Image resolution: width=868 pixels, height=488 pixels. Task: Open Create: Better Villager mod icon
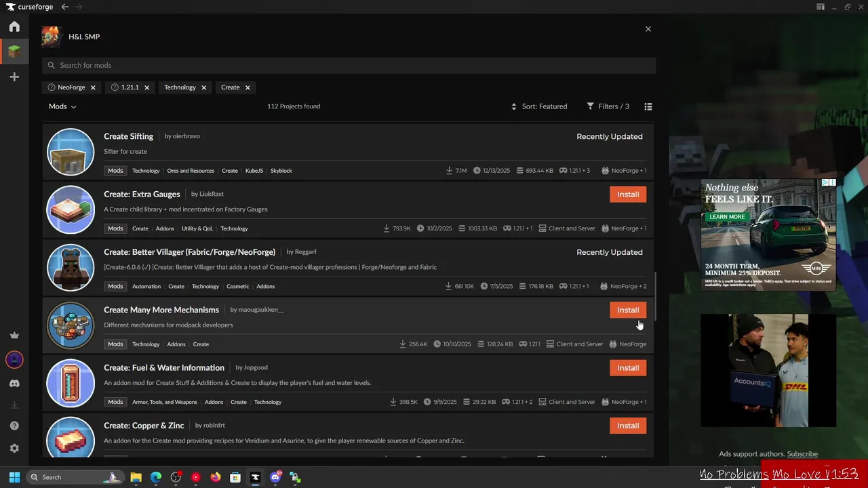tap(71, 267)
